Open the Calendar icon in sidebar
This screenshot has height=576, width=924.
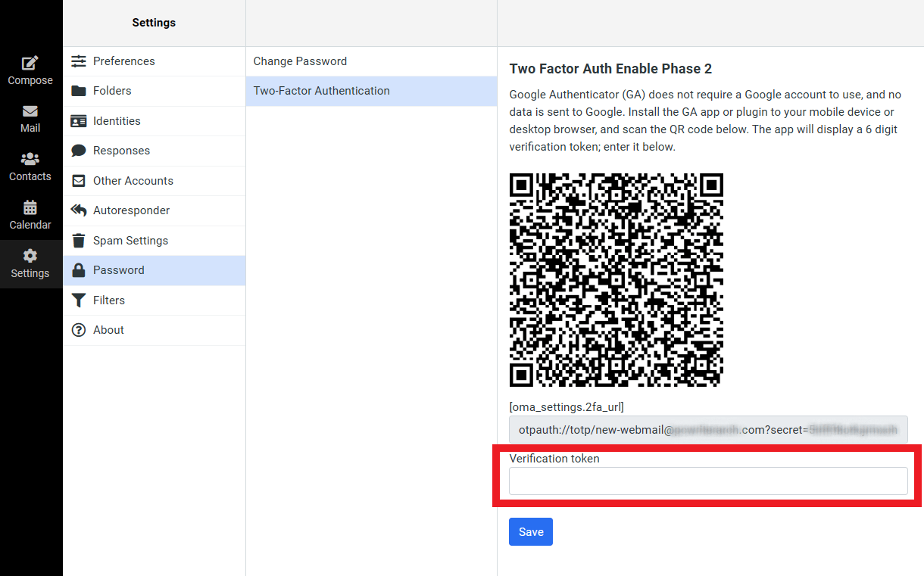click(x=30, y=207)
